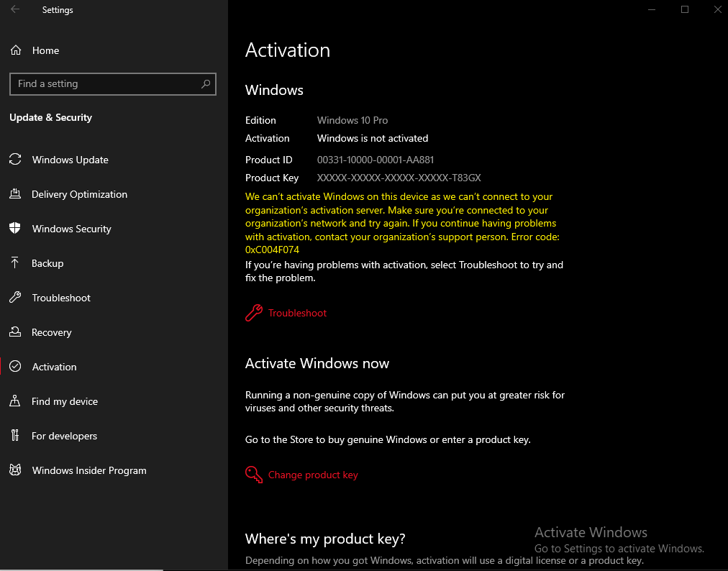728x571 pixels.
Task: Click the sidebar Troubleshoot wrench icon
Action: click(15, 298)
